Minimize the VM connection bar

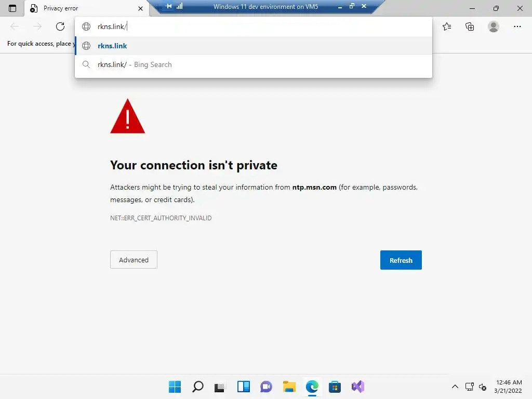point(340,6)
